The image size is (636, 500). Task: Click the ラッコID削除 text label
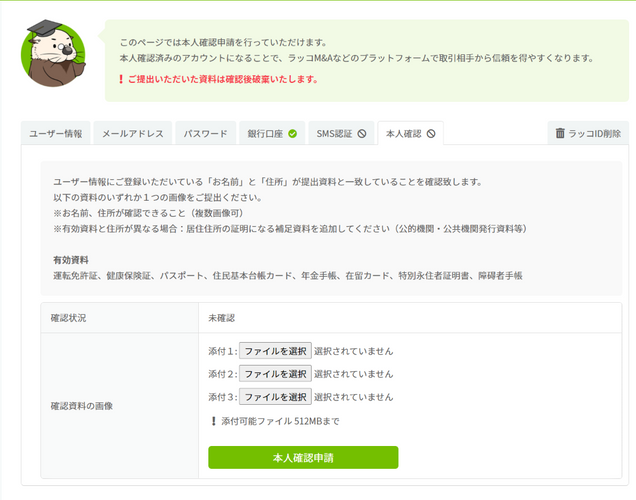[x=595, y=133]
